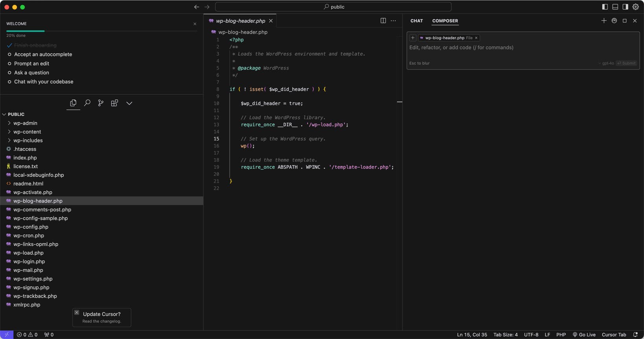Expand the wp-admin folder
This screenshot has width=644, height=339.
coord(25,123)
